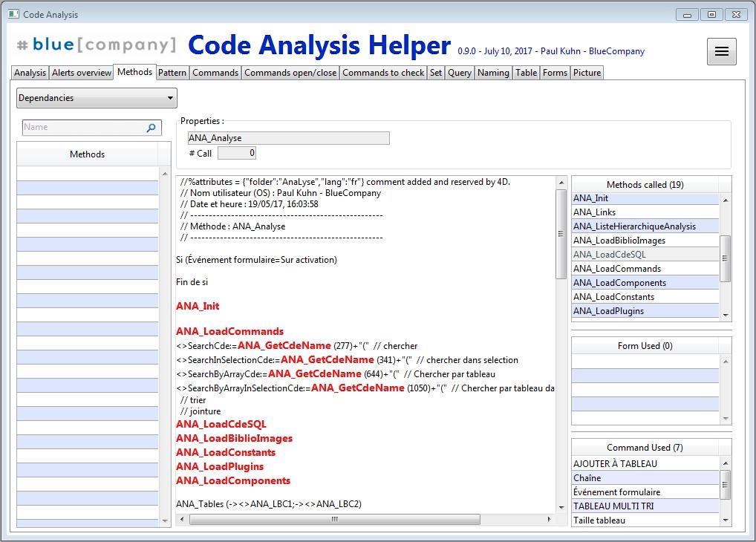This screenshot has height=542, width=756.
Task: Click Methods called list scroll-down arrow
Action: 726,315
